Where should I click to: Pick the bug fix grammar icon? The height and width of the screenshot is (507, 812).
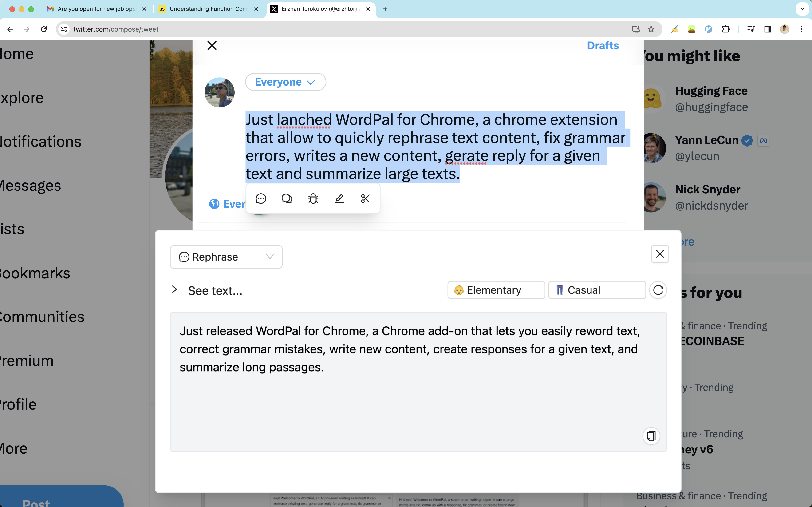[x=313, y=198]
